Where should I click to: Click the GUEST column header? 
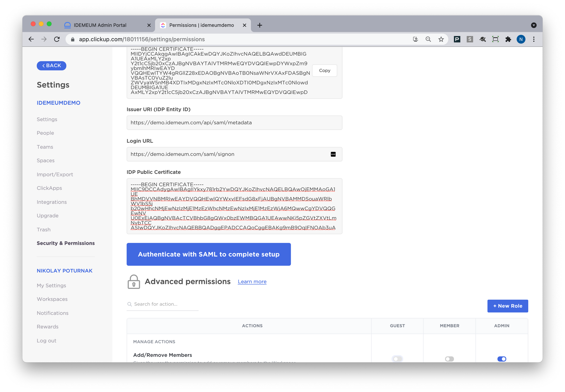click(x=397, y=326)
